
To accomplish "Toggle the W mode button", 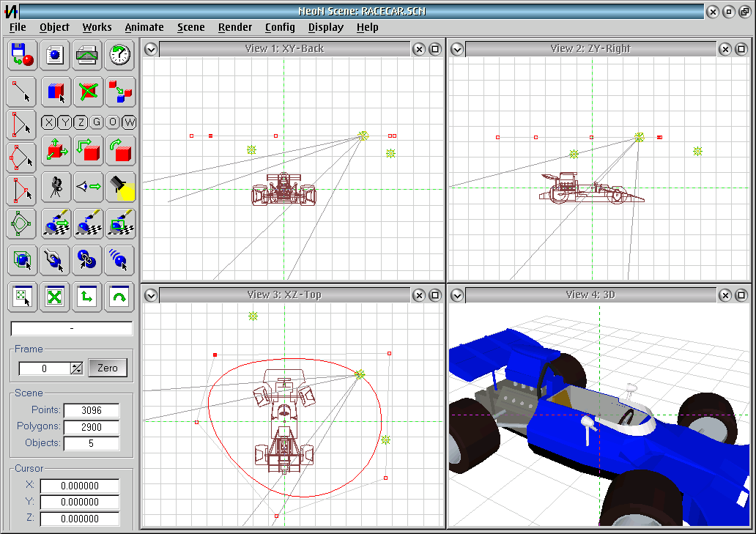I will coord(129,122).
